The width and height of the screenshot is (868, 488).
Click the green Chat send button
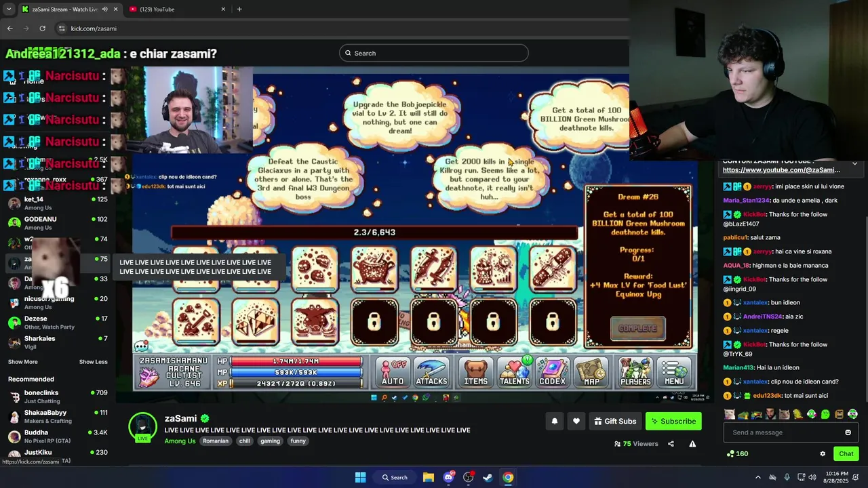(846, 453)
